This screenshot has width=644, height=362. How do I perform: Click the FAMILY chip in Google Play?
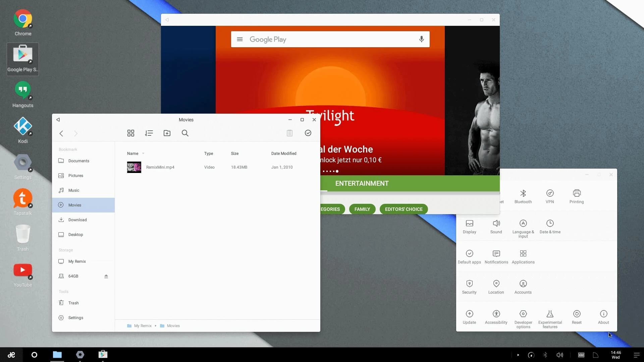pos(362,209)
